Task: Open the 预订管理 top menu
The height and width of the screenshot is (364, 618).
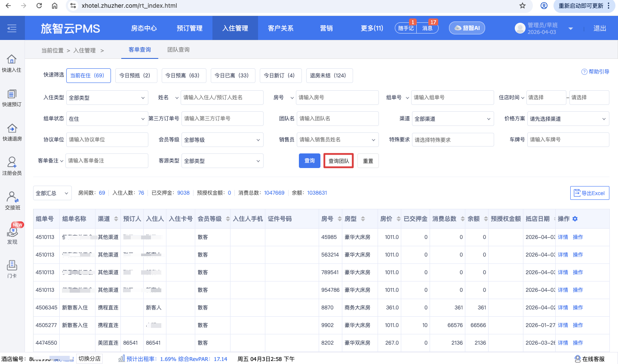Action: (189, 28)
